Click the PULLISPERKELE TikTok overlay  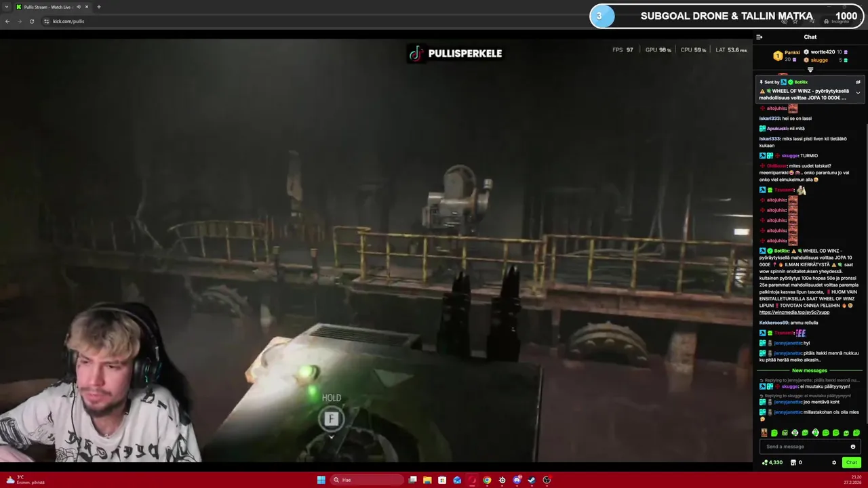point(455,54)
